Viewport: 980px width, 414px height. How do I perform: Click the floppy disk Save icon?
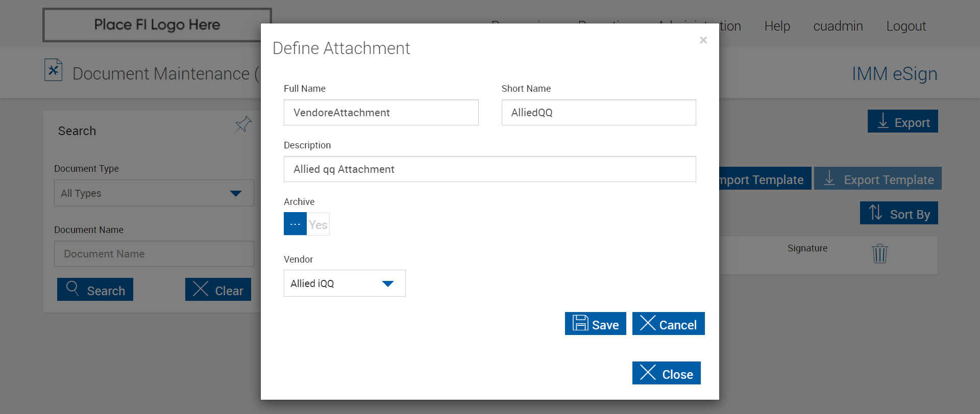[x=580, y=323]
